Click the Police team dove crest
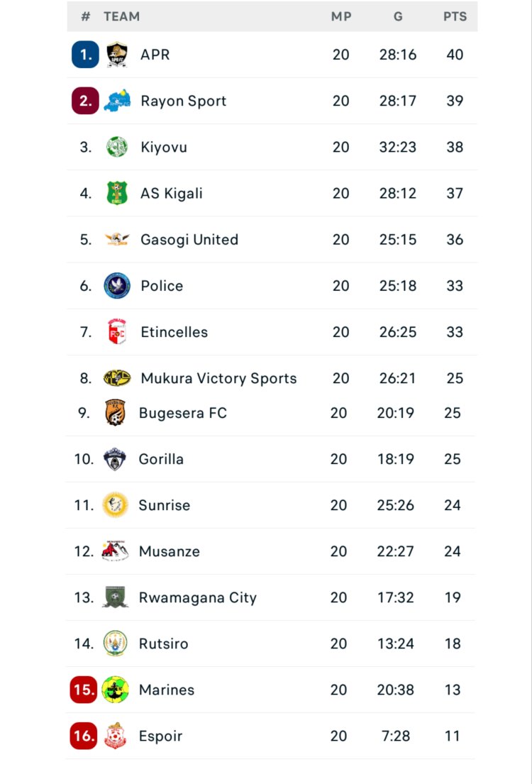The image size is (532, 784). 117,286
